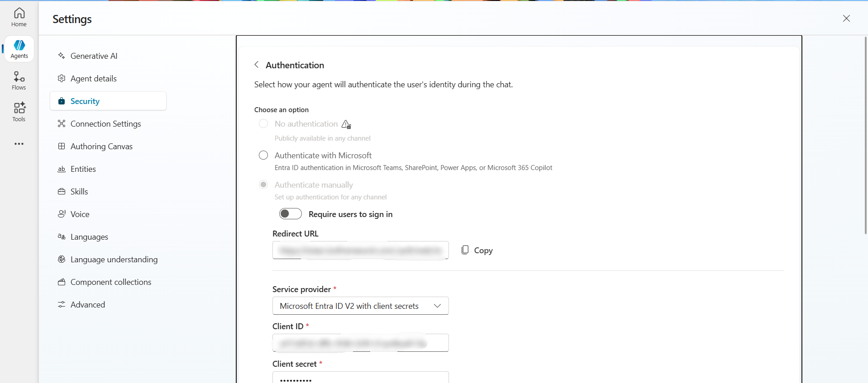Click the copy clipboard icon
Screen dimensions: 868x383
point(465,250)
